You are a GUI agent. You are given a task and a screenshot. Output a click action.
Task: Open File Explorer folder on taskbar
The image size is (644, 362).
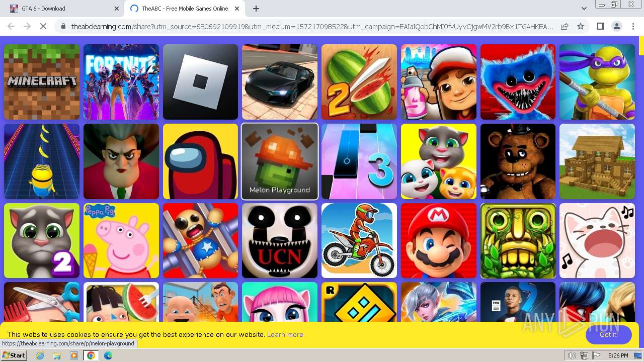pyautogui.click(x=57, y=355)
